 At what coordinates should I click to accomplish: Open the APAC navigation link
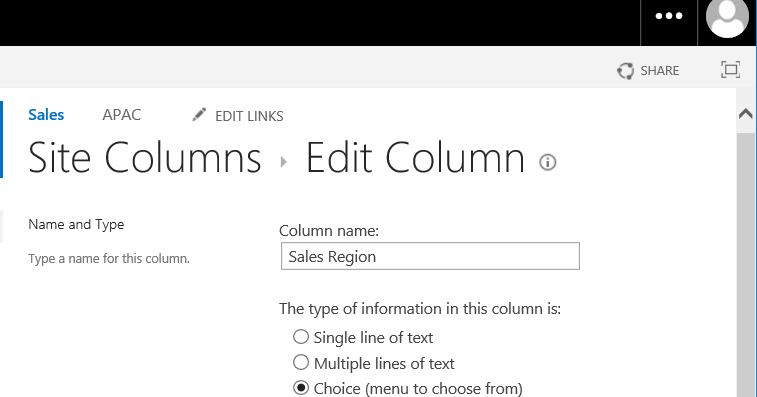point(122,115)
